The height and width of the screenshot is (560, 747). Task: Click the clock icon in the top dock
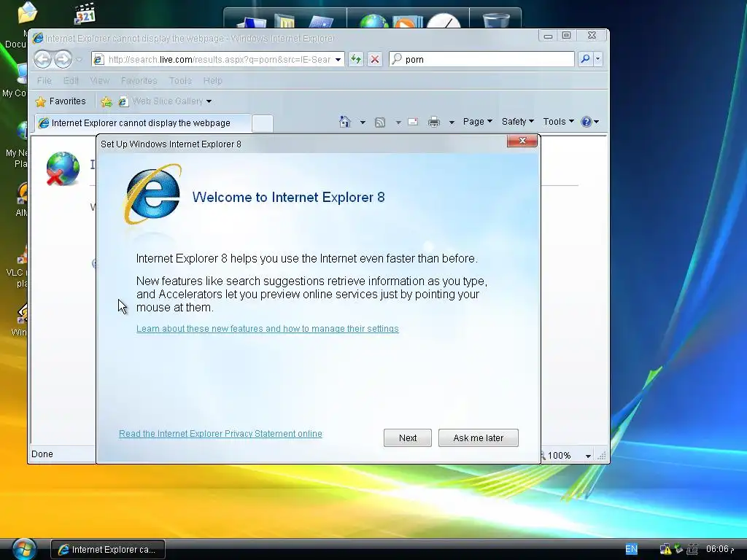(x=444, y=20)
